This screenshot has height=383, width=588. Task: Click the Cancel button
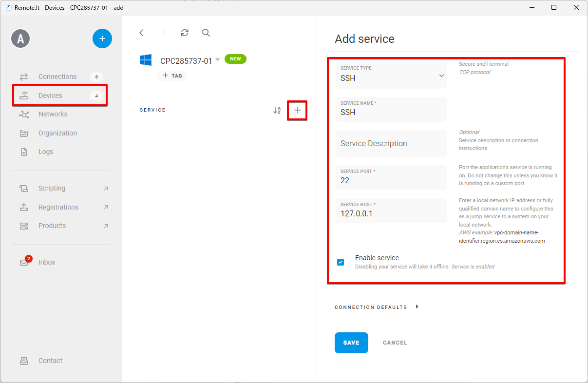[395, 343]
